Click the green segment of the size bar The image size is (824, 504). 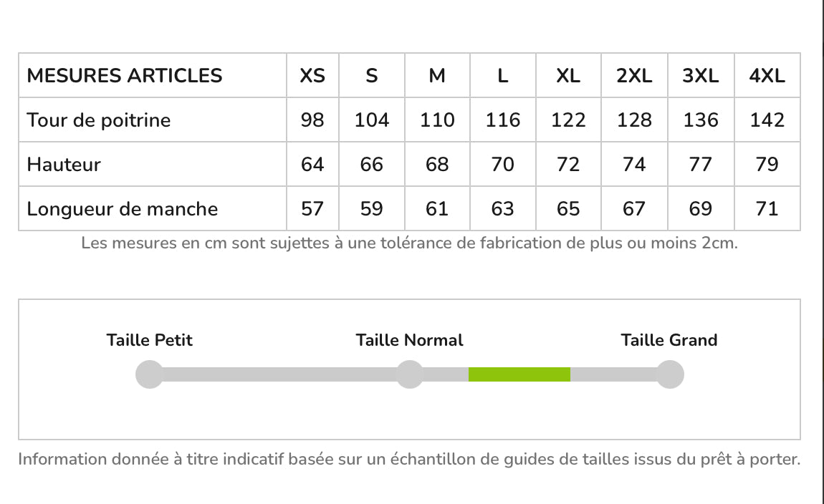[x=519, y=374]
